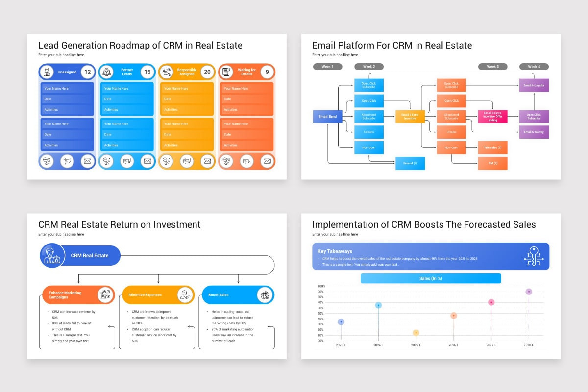
Task: Click the Lead Generation Roadmap slide title
Action: [x=140, y=46]
